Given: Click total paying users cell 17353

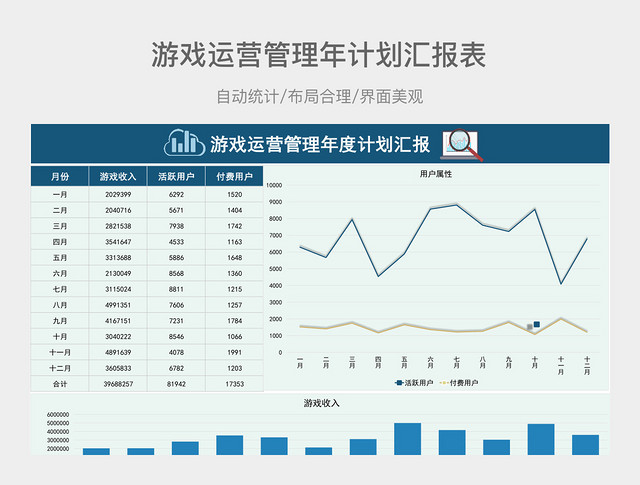Looking at the screenshot, I should [235, 384].
